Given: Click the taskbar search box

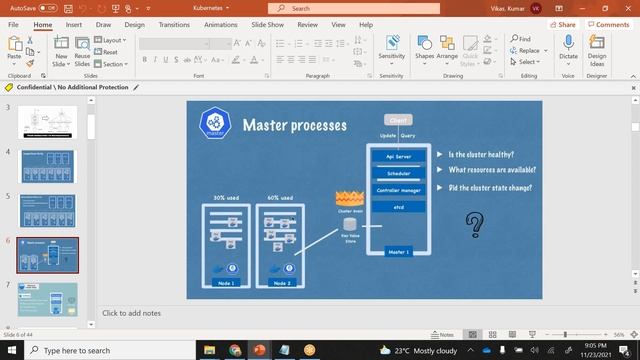Looking at the screenshot, I should click(110, 350).
